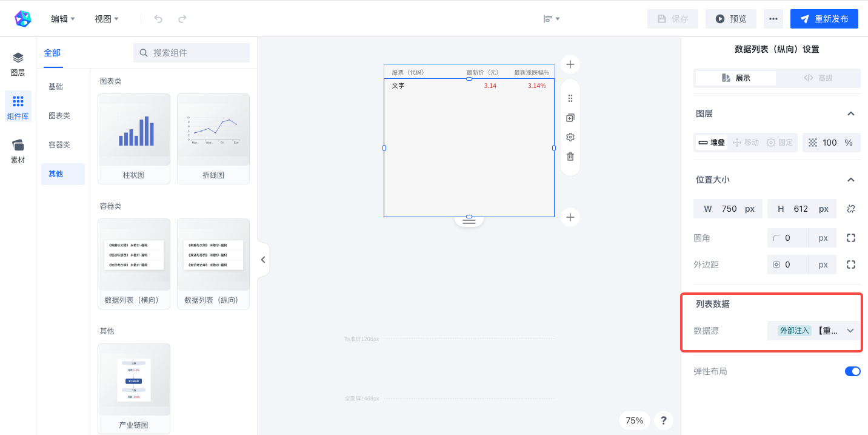Duplicate the component with copy icon
Screen dimensions: 868x435
[570, 118]
